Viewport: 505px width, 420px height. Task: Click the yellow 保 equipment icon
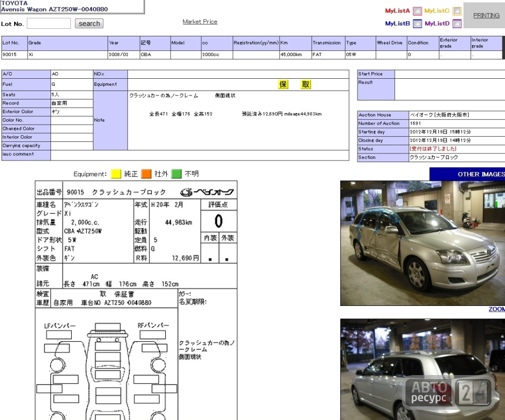(283, 84)
